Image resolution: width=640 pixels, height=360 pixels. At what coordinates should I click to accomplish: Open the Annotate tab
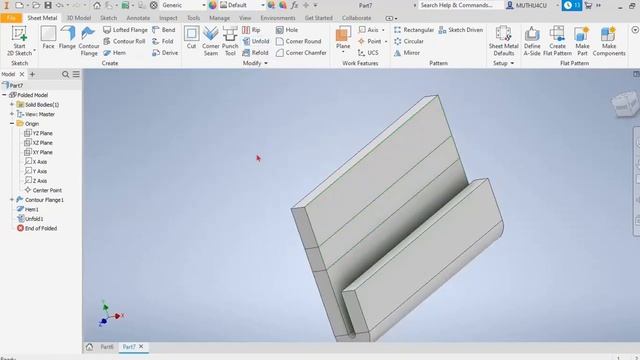click(x=138, y=18)
